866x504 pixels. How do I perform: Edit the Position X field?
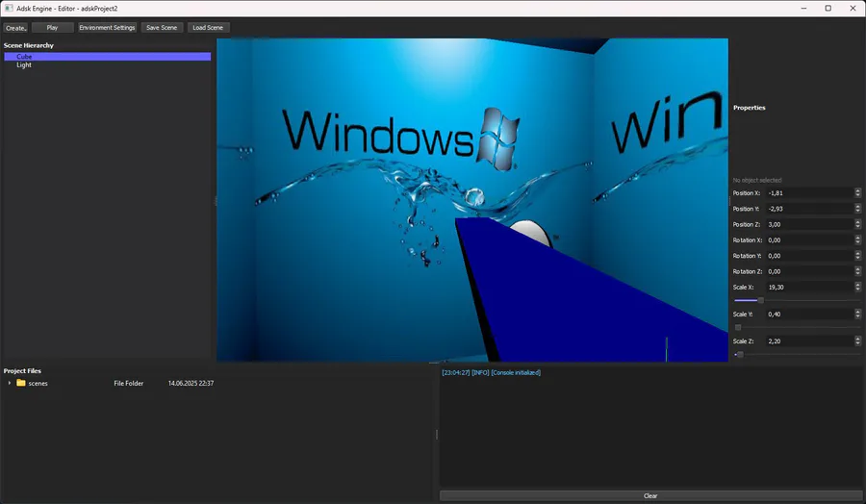(809, 193)
